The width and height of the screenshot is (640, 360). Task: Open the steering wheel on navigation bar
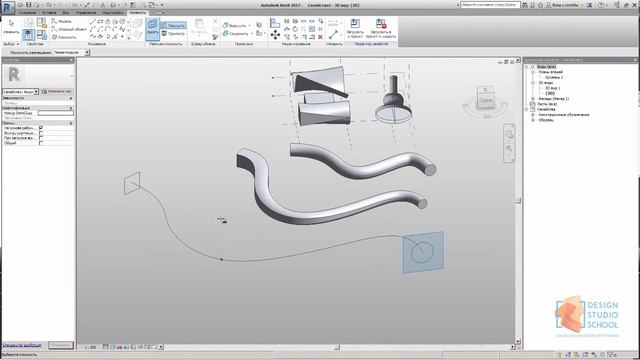(509, 134)
